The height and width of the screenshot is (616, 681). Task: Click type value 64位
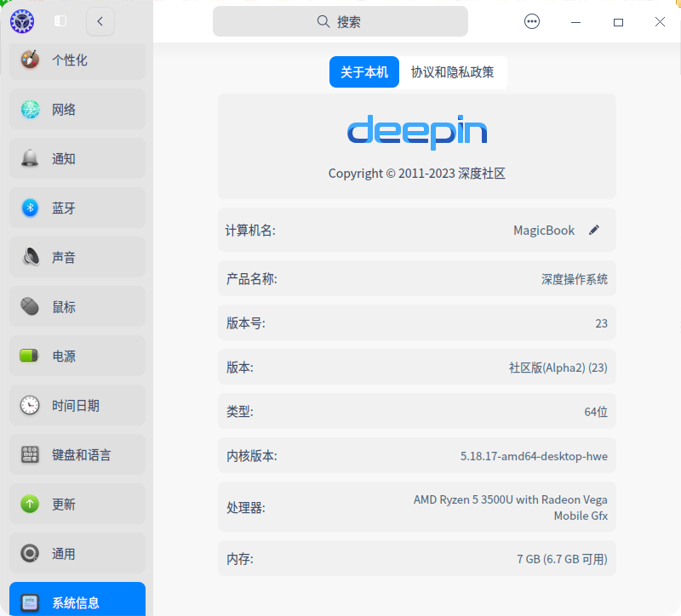[595, 412]
